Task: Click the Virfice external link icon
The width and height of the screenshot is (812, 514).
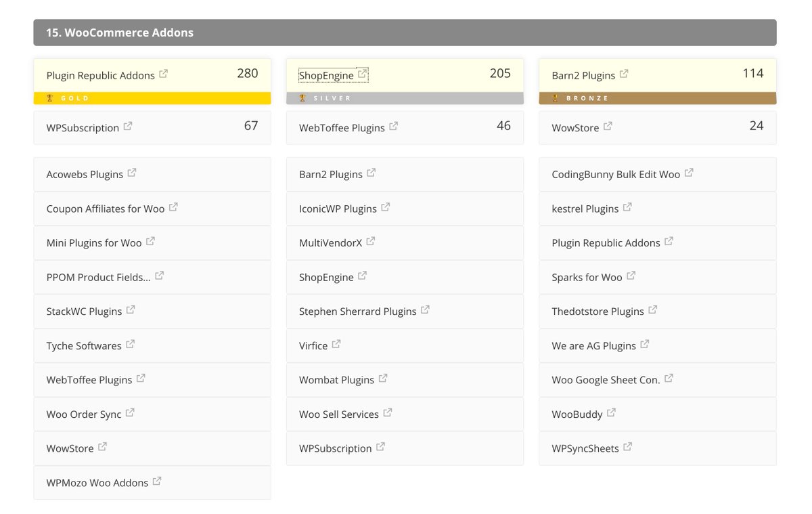Action: coord(336,345)
